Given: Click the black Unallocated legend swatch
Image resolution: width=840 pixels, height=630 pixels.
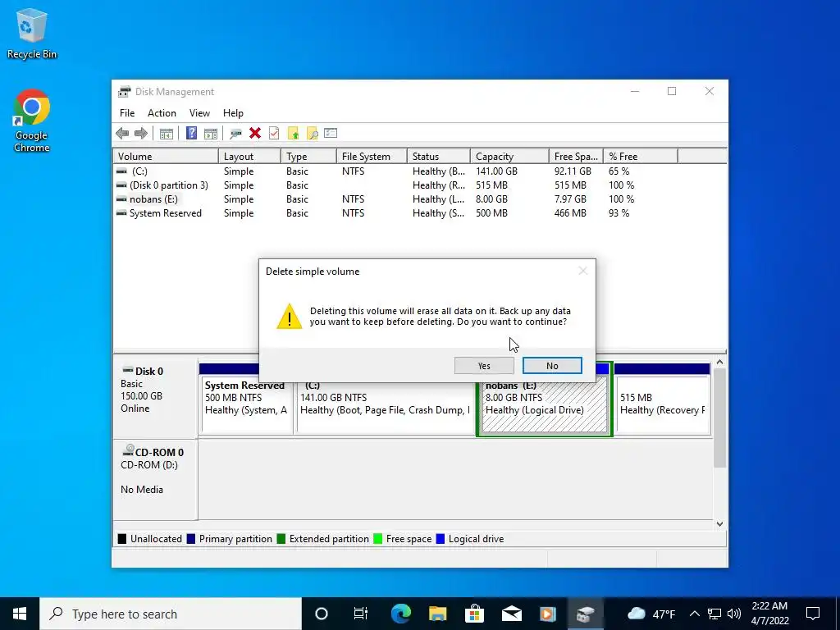Looking at the screenshot, I should click(x=122, y=539).
